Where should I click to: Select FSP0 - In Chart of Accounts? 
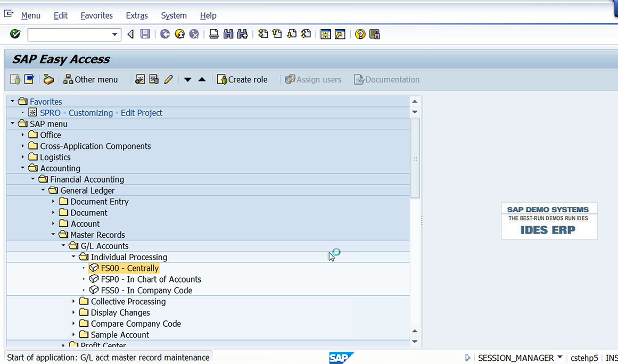pos(151,279)
